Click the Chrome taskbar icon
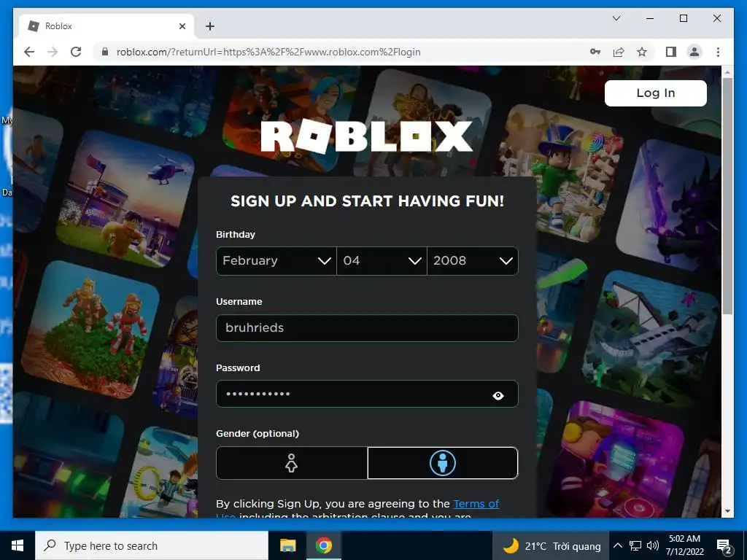Viewport: 747px width, 560px height. click(323, 545)
